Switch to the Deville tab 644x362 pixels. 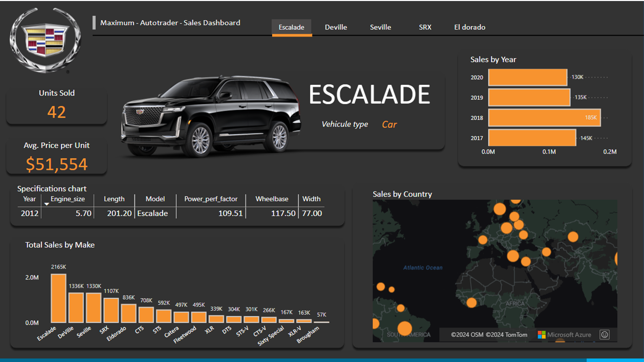(336, 27)
